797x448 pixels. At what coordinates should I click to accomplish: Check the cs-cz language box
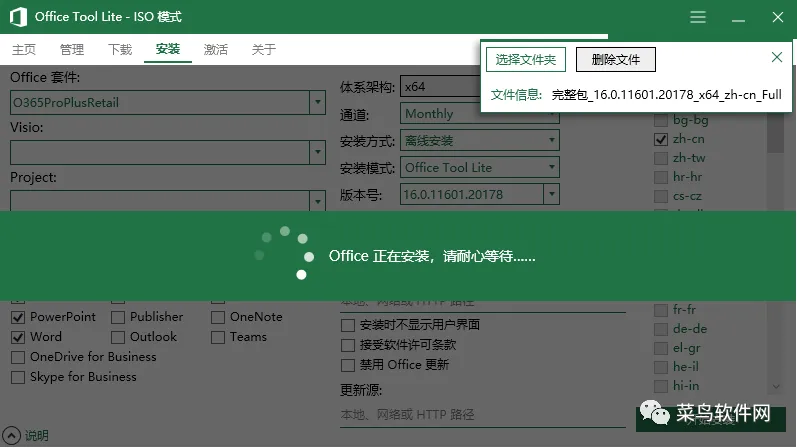[661, 196]
